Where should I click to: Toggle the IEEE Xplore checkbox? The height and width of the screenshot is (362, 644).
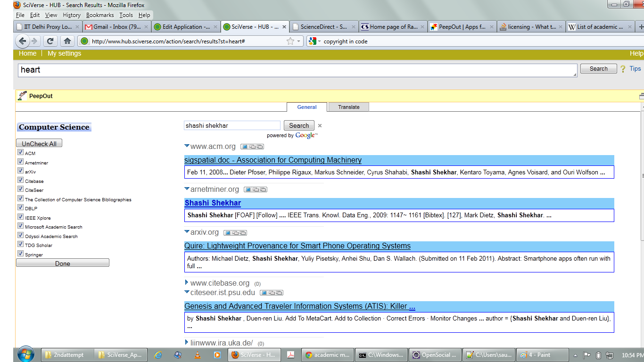point(20,217)
